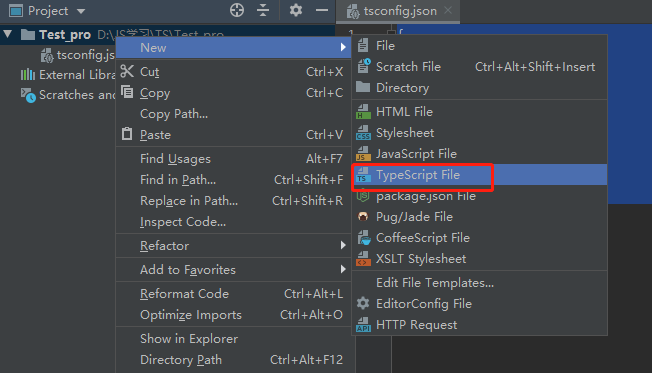Choose Copy from context menu

[233, 93]
